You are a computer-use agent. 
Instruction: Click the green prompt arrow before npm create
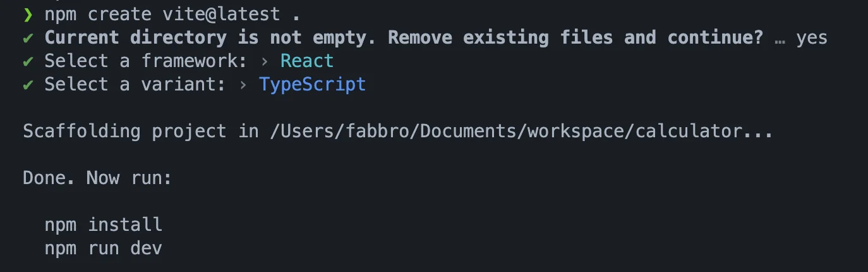pyautogui.click(x=28, y=14)
